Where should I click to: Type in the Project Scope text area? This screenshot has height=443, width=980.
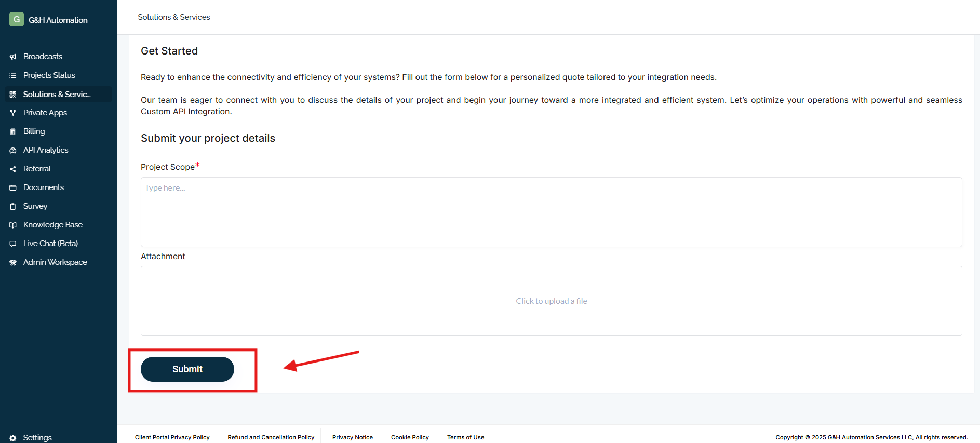pyautogui.click(x=551, y=212)
